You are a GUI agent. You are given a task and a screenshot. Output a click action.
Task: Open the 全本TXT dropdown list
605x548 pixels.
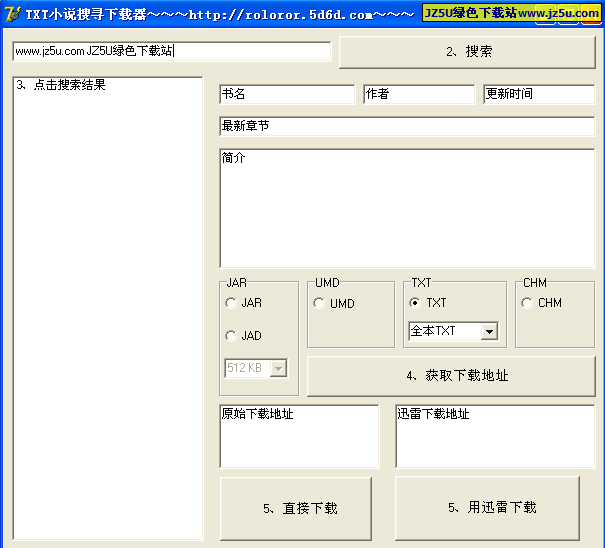(489, 332)
